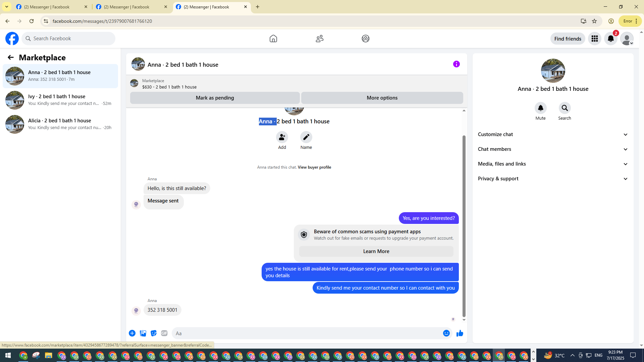Open the Marketplace listing banner for $630 house
The height and width of the screenshot is (362, 644).
coord(297,84)
